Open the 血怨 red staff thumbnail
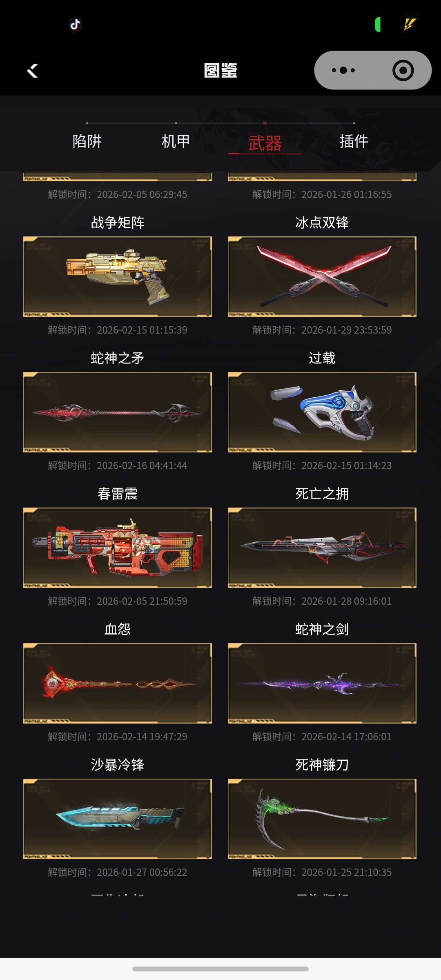Screen dimensions: 441x980 [118, 683]
